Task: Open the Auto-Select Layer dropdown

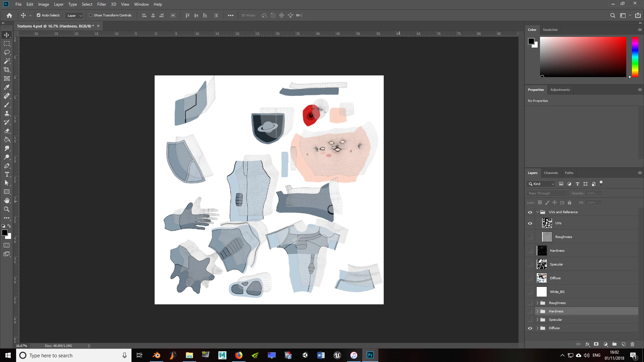Action: tap(74, 16)
